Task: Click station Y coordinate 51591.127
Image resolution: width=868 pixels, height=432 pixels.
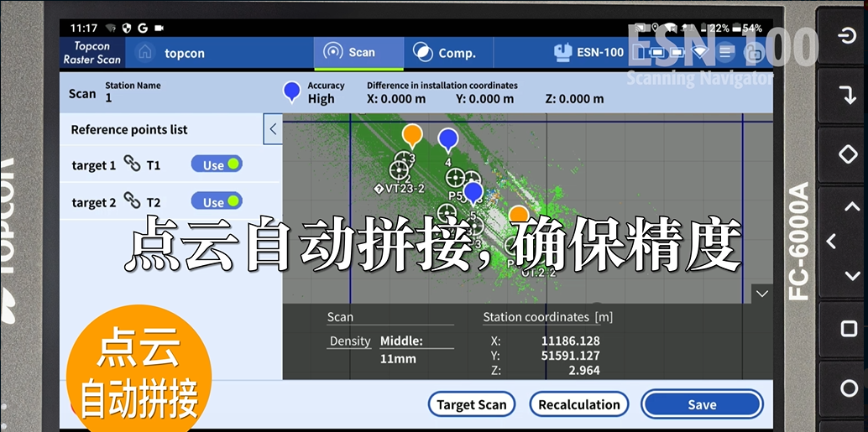Action: point(570,356)
